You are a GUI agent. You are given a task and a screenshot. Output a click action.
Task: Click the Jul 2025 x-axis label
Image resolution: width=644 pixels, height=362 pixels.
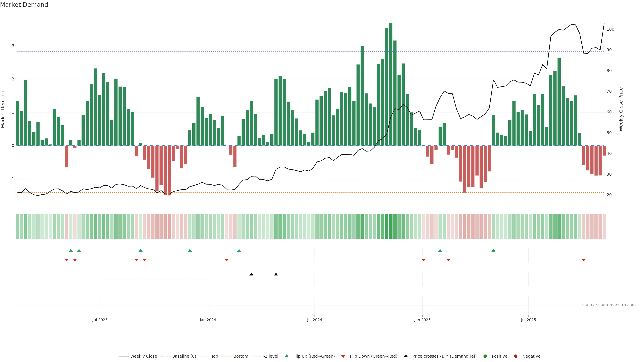pos(528,320)
